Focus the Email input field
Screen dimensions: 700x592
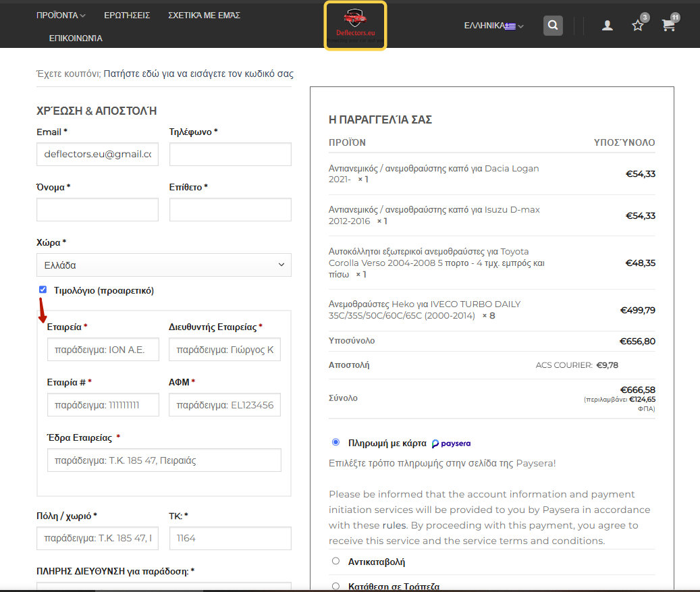97,154
